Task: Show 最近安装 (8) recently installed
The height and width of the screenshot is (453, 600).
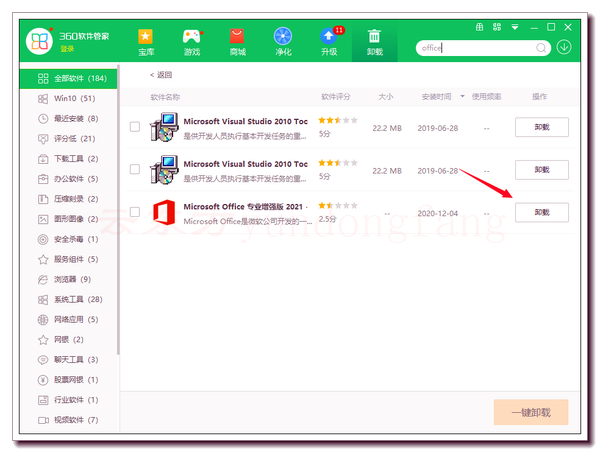Action: tap(68, 119)
